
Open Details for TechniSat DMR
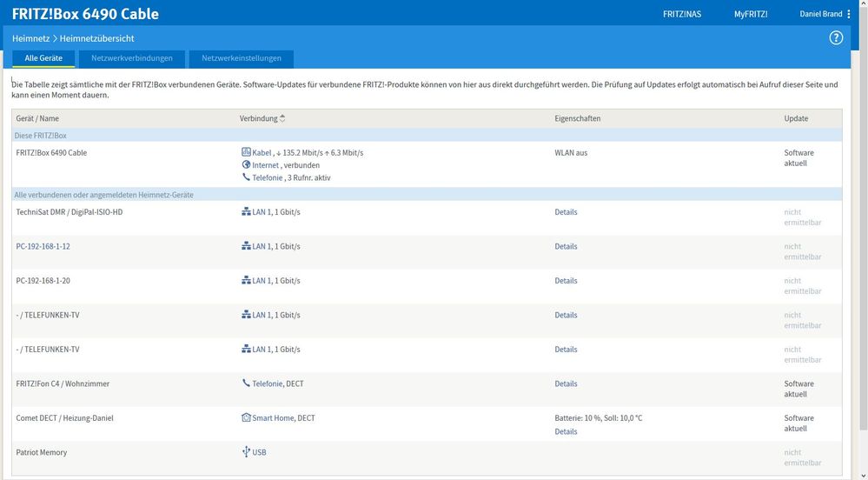(x=566, y=211)
